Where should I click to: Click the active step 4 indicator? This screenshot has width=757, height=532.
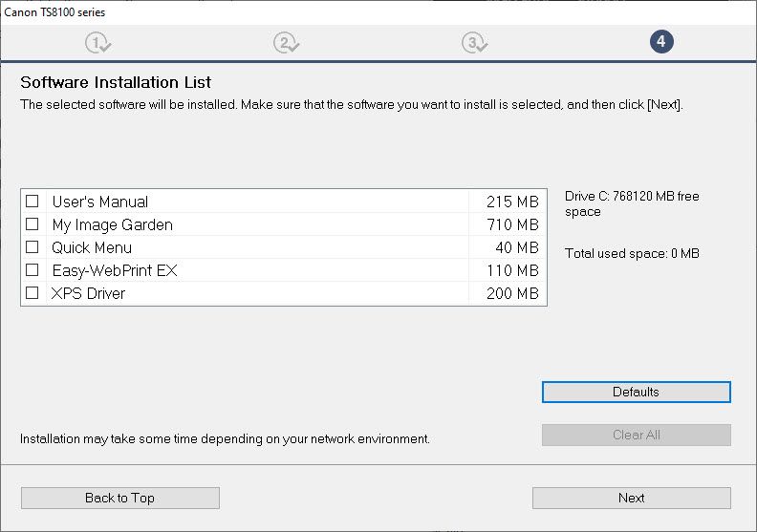pos(660,41)
